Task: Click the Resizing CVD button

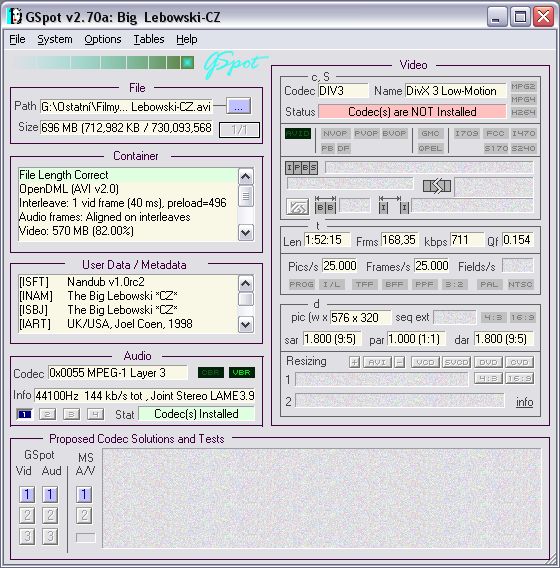Action: click(x=519, y=362)
